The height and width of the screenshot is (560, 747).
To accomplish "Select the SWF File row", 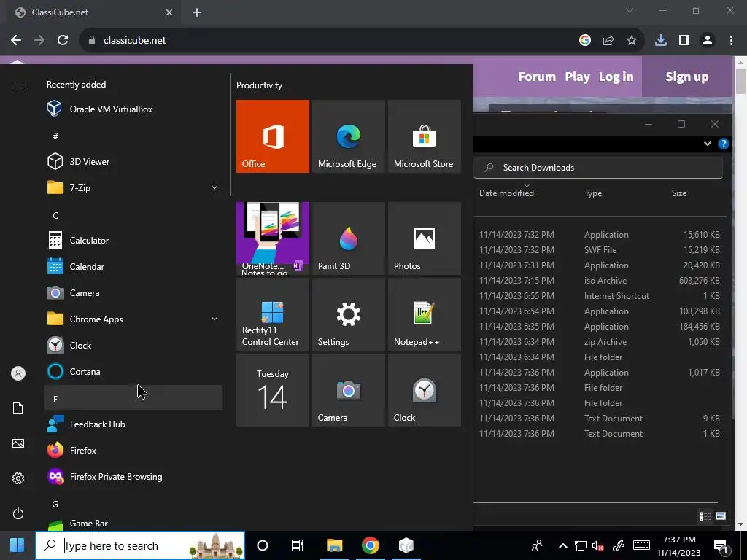I will click(x=600, y=250).
